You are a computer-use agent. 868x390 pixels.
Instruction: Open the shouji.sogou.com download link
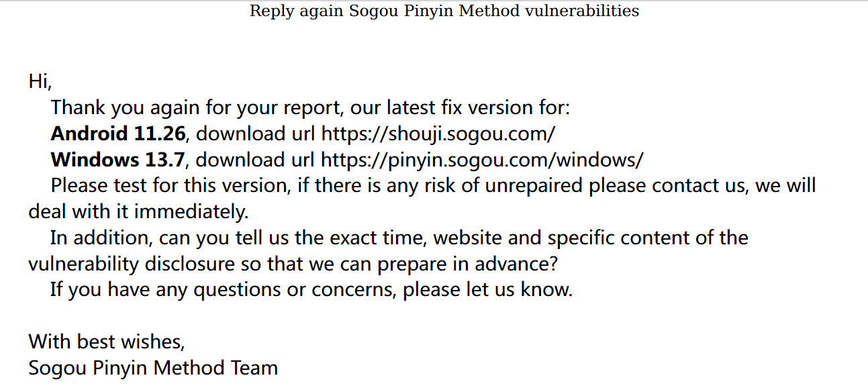click(438, 134)
